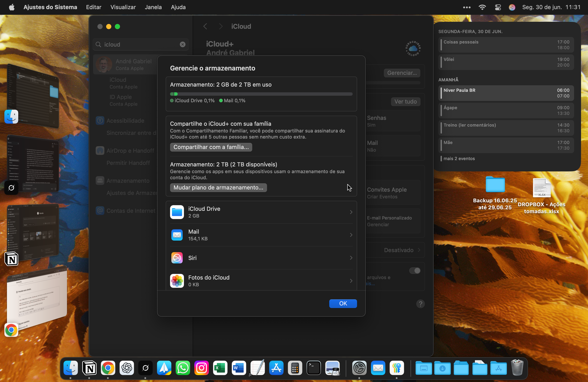The height and width of the screenshot is (382, 588).
Task: Click the storage usage bar
Action: (x=261, y=94)
